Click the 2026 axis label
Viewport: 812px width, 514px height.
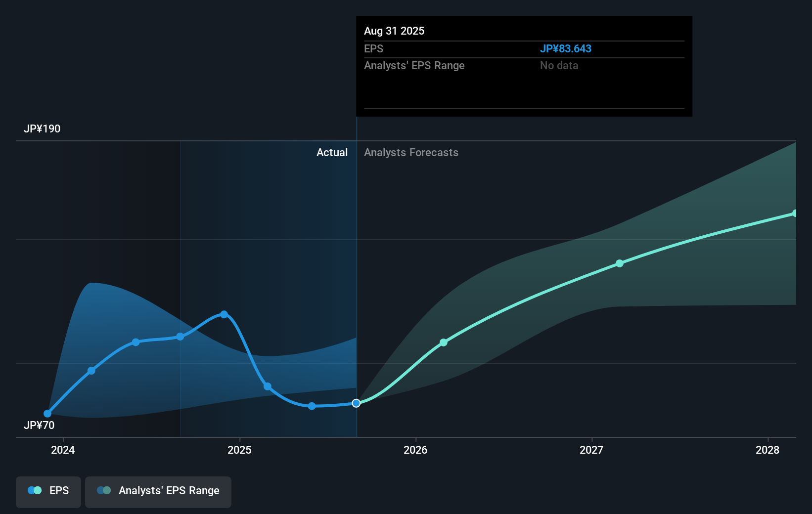coord(415,450)
